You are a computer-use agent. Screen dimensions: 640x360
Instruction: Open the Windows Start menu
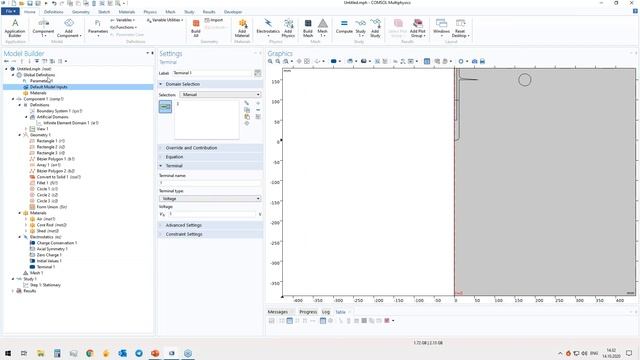pyautogui.click(x=8, y=353)
